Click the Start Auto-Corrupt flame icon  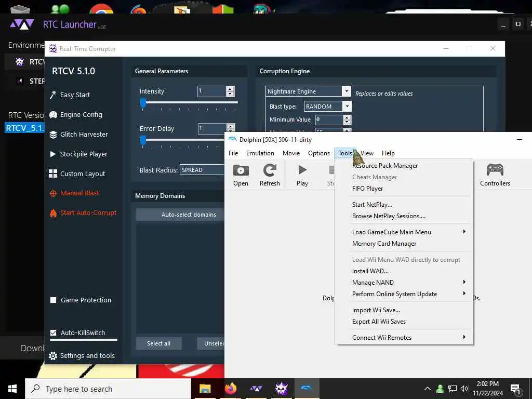tap(54, 213)
